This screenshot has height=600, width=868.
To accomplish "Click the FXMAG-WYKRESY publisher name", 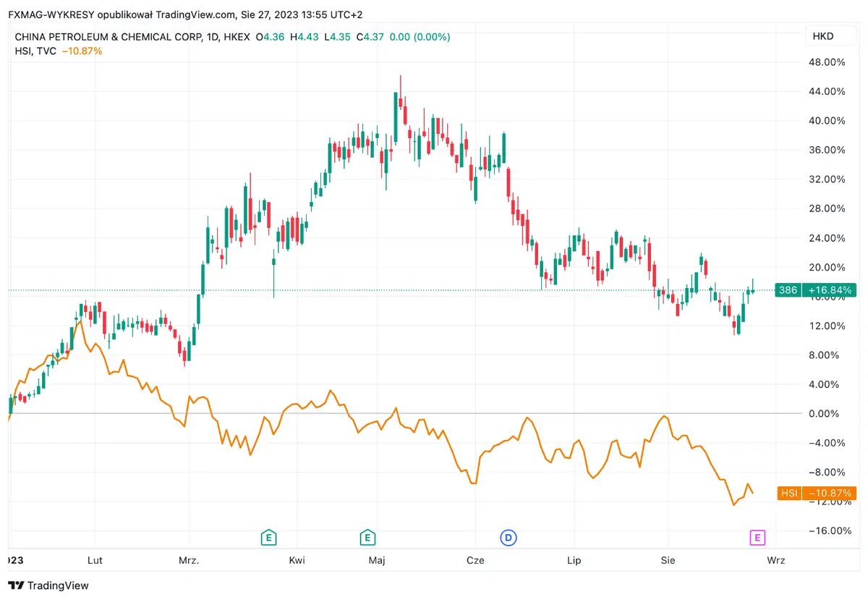I will [52, 14].
